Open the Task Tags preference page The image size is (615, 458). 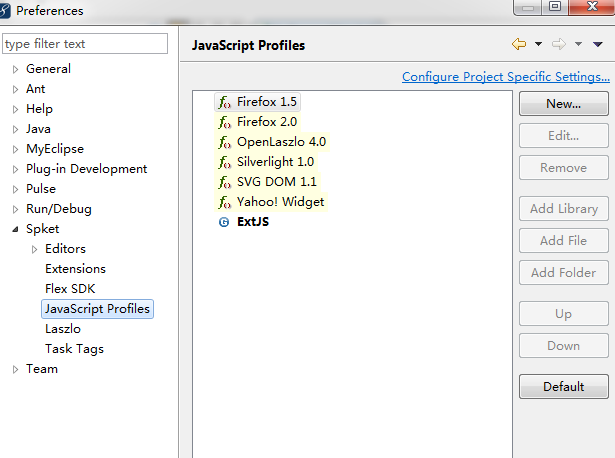[74, 349]
